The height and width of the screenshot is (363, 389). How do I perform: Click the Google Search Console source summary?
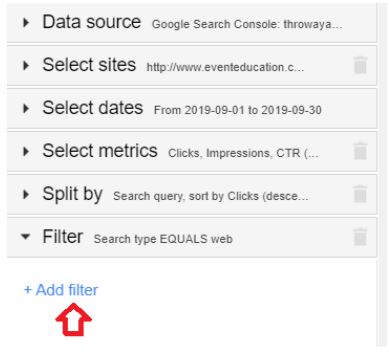247,24
